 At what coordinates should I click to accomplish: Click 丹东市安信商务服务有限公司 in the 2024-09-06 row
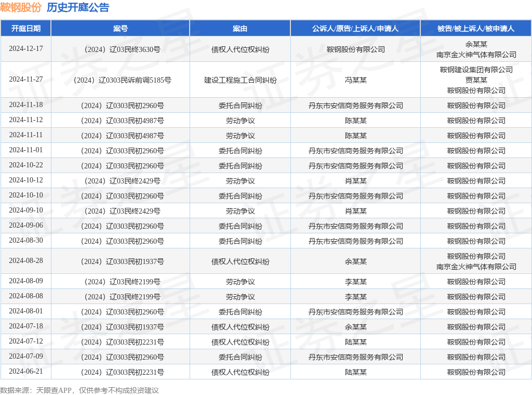(355, 226)
